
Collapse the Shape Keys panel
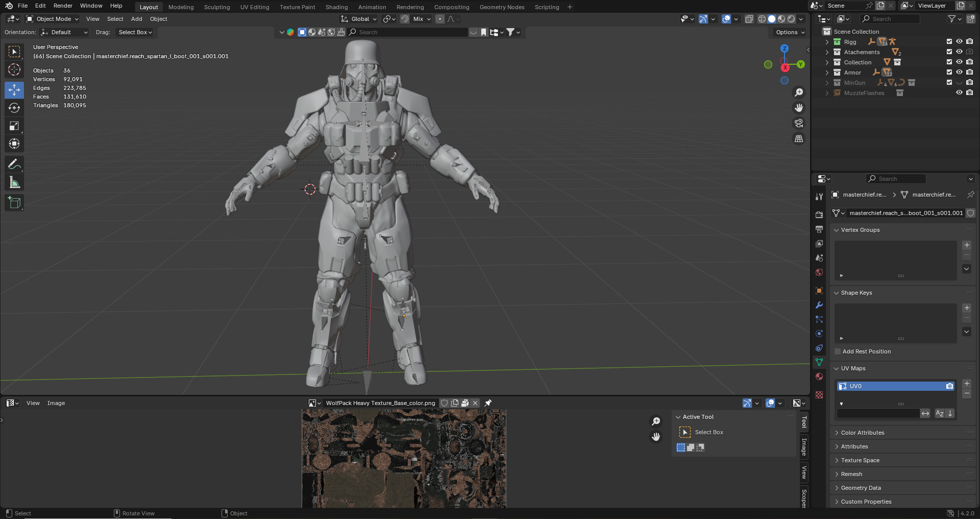(837, 293)
